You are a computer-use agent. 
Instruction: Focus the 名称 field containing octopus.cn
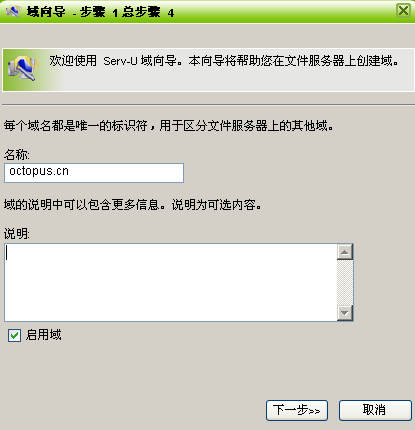(94, 173)
